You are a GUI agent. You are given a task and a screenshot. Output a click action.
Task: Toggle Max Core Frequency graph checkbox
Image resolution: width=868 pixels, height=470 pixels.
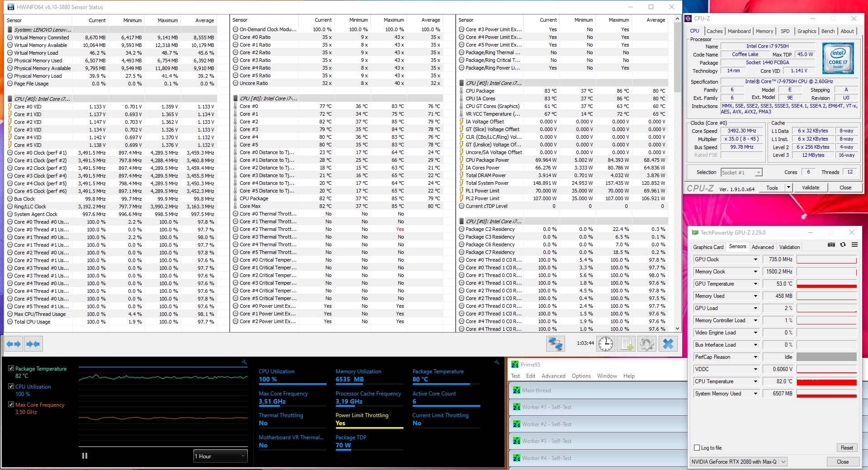click(11, 404)
